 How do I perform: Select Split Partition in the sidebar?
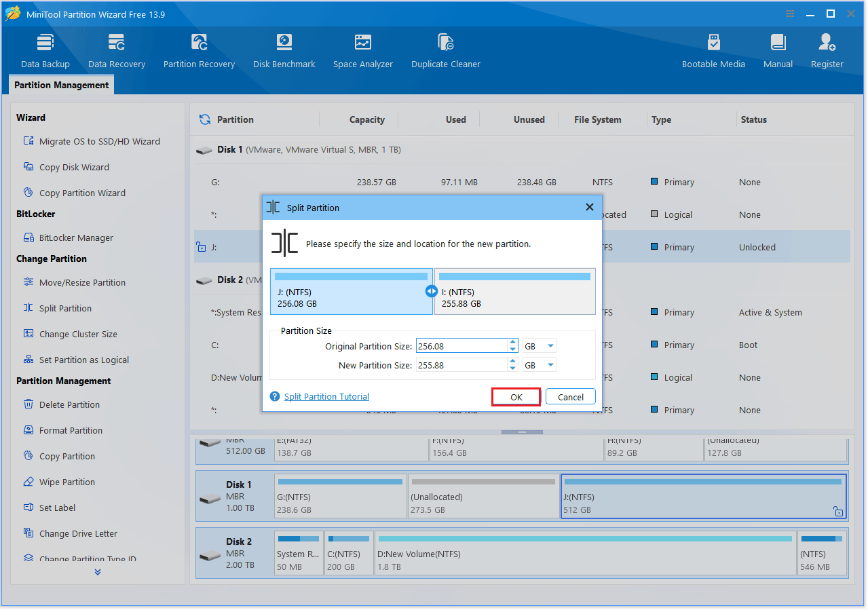57,308
